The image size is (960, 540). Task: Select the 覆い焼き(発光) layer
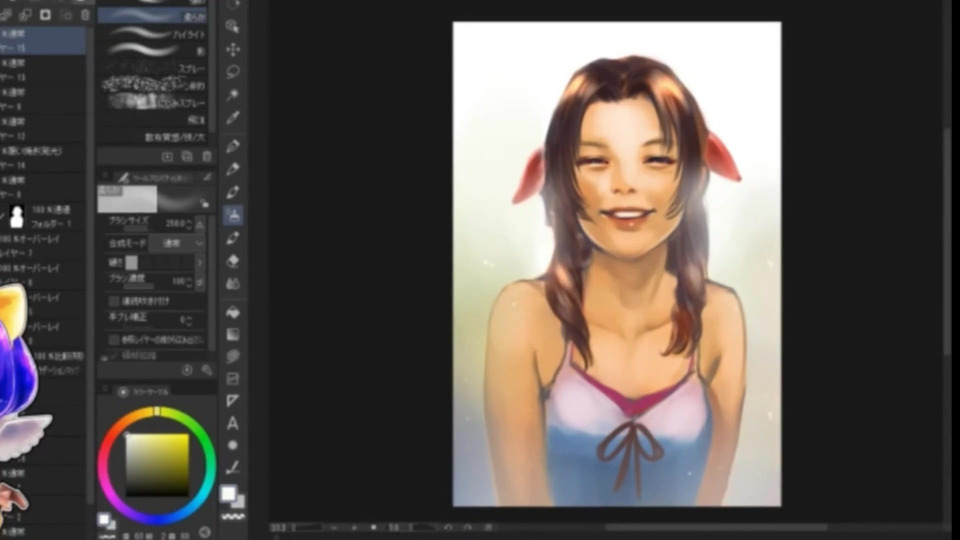coord(43,158)
